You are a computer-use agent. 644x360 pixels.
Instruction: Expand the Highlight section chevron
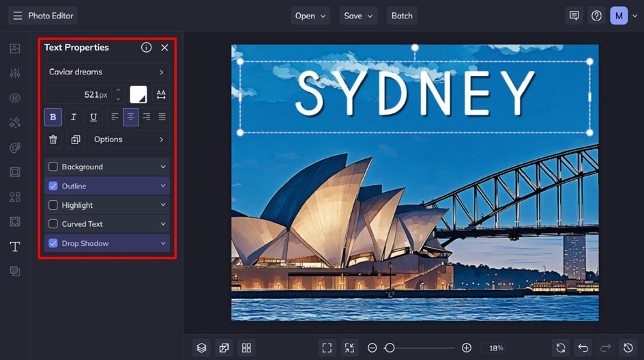[x=163, y=205]
